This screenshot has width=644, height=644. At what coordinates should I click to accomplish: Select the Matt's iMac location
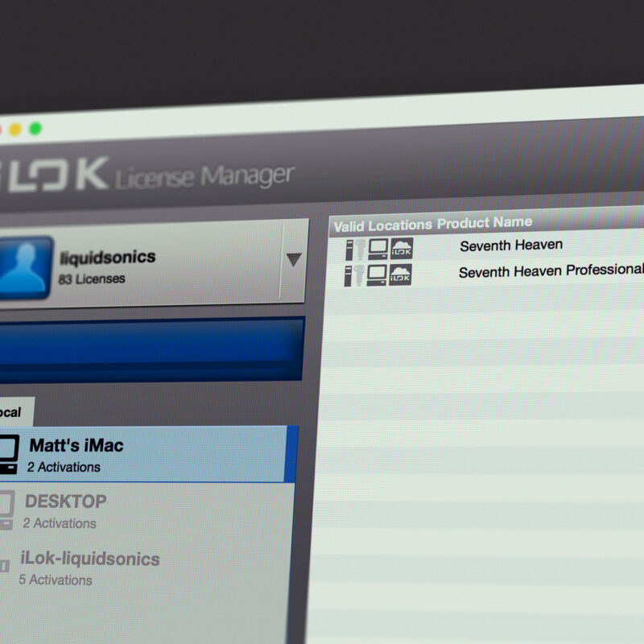click(x=146, y=454)
